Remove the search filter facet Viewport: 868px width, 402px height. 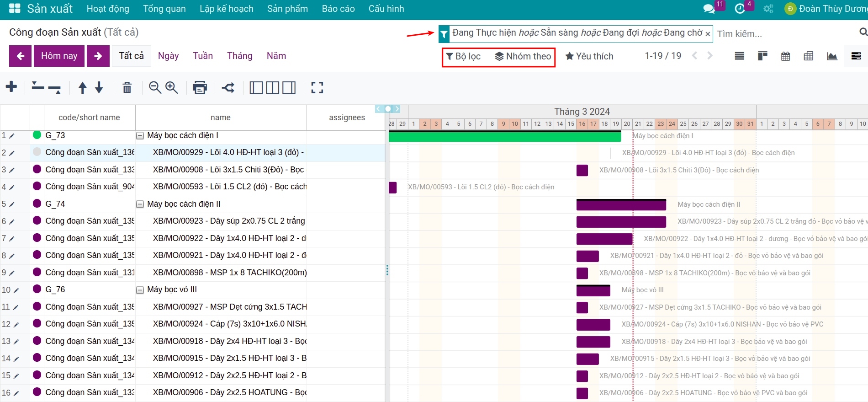[x=708, y=34]
